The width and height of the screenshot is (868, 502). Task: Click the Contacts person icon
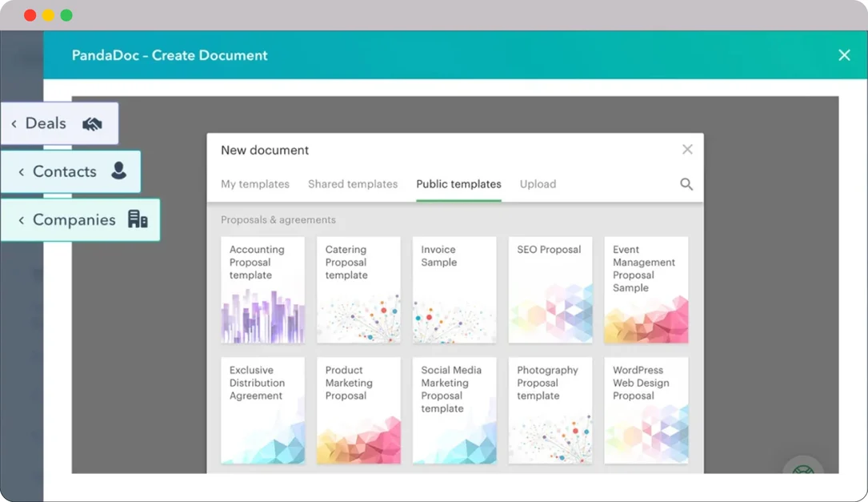tap(118, 171)
